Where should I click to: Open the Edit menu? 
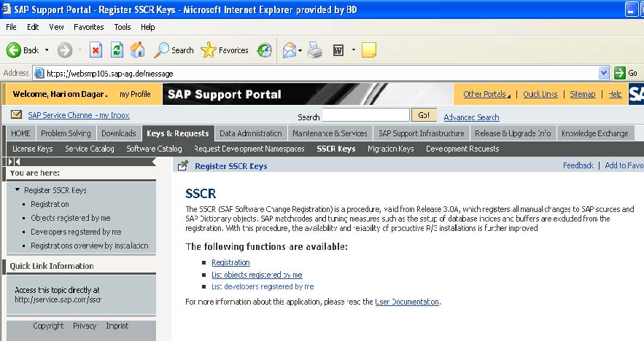(x=33, y=27)
